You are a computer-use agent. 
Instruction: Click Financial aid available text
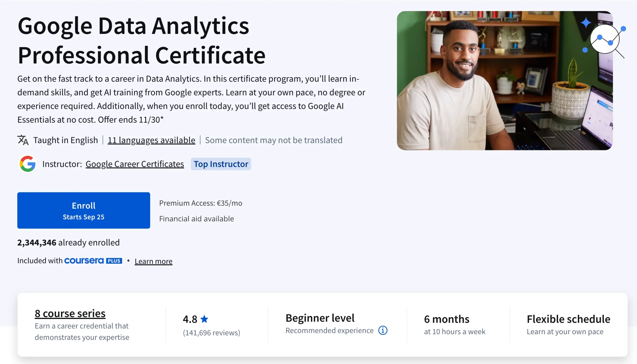pos(196,219)
